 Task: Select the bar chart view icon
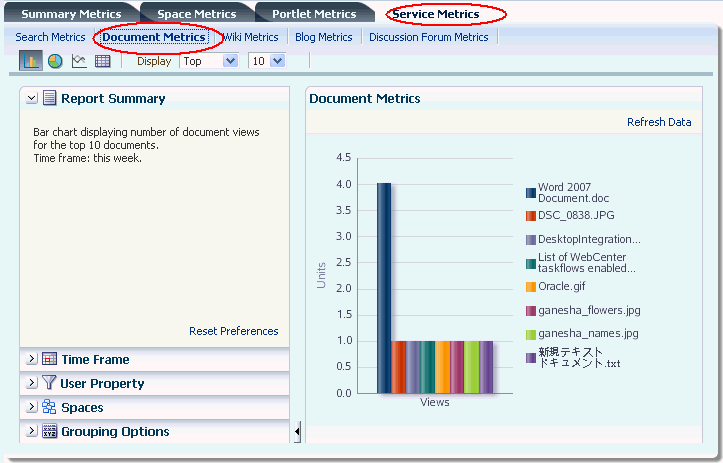(31, 61)
